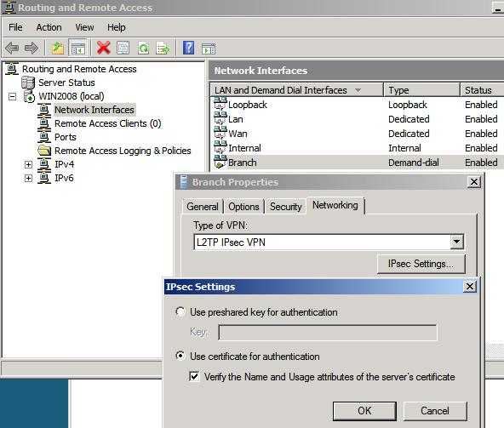Image resolution: width=504 pixels, height=428 pixels.
Task: Select Remote Access Logging & Policies
Action: coord(123,151)
